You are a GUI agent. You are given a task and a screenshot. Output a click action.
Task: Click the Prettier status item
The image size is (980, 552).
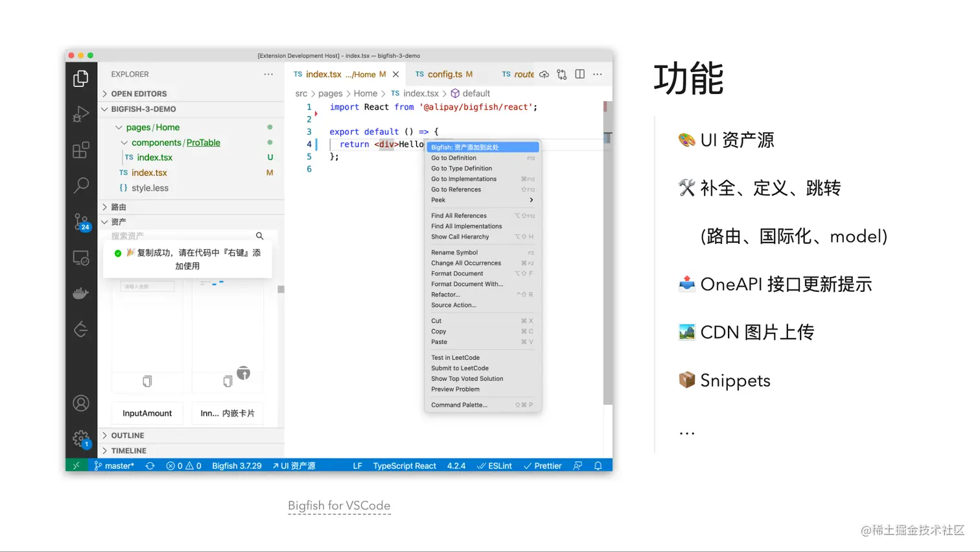[x=542, y=466]
